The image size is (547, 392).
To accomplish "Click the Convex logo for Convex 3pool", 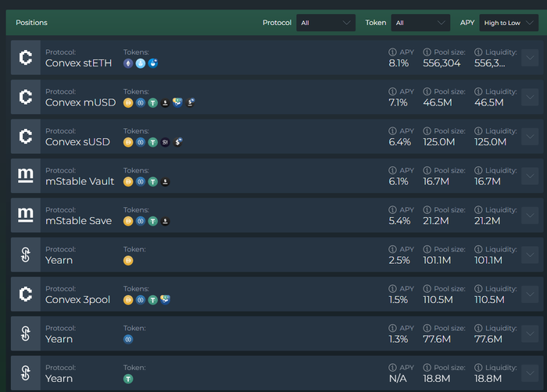I will point(26,294).
